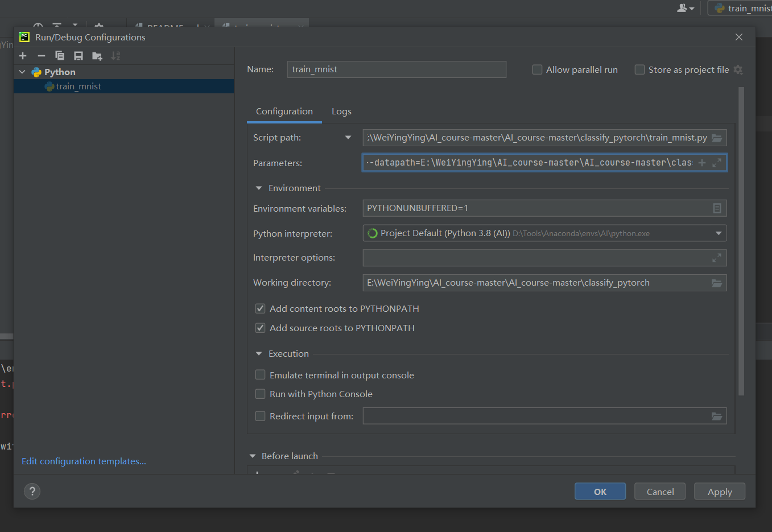Open Edit configuration templates link
Image resolution: width=772 pixels, height=532 pixels.
point(84,461)
